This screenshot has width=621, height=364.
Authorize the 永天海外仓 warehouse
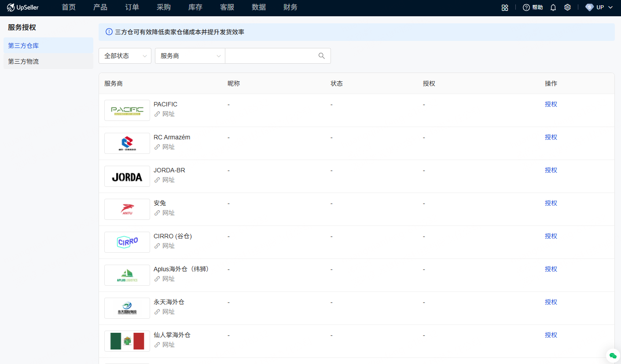point(551,302)
